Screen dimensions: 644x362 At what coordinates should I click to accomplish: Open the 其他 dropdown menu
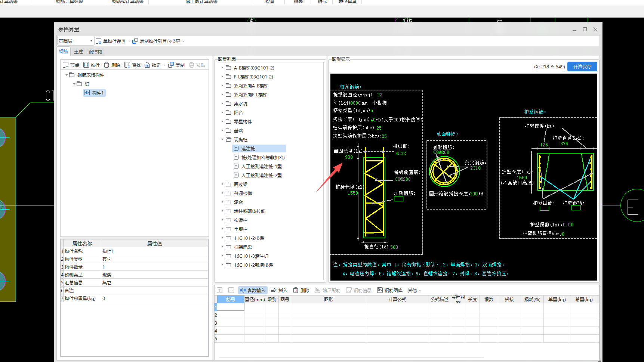414,290
